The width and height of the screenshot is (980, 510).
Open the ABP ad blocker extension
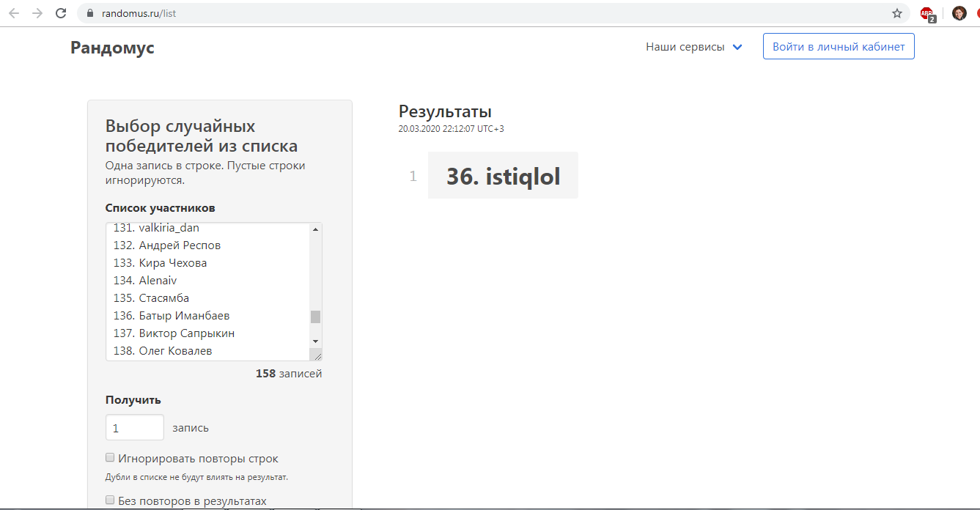927,13
